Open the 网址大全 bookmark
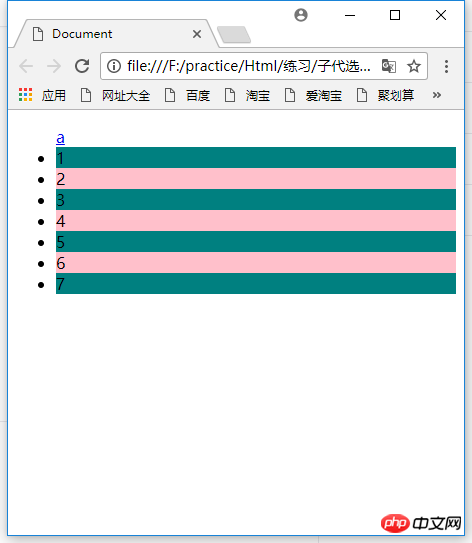 (115, 95)
